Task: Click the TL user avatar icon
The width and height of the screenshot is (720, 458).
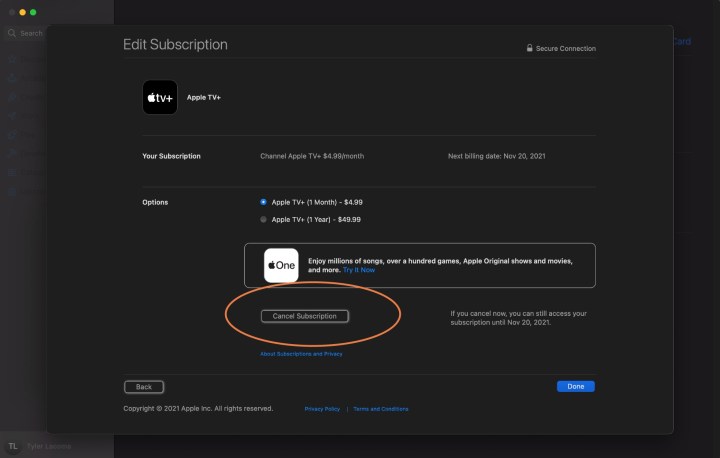Action: click(x=13, y=446)
